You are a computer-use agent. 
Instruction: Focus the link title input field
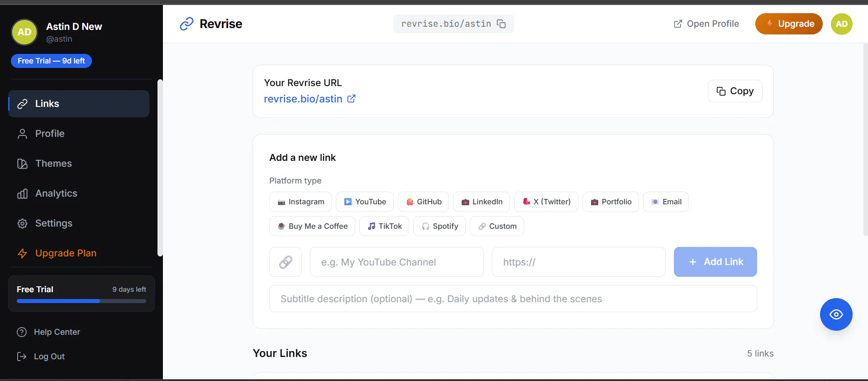click(397, 262)
